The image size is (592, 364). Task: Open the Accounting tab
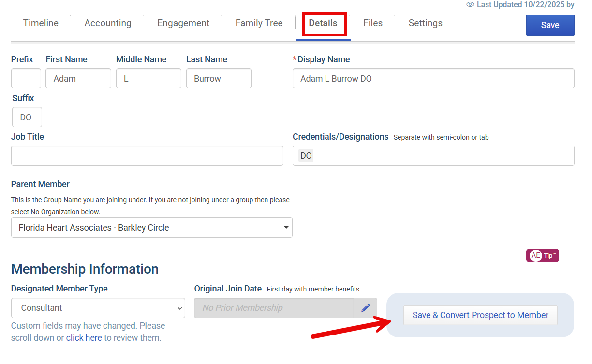[x=108, y=23]
